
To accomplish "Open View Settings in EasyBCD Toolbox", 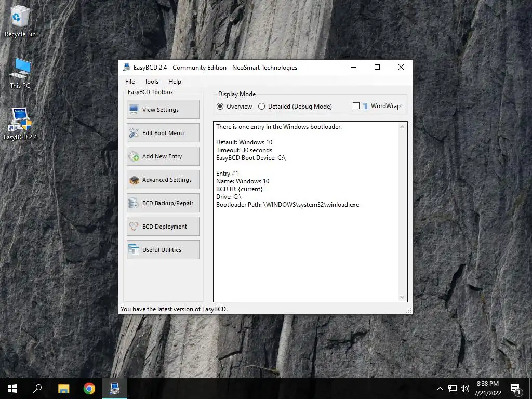I will pos(163,109).
